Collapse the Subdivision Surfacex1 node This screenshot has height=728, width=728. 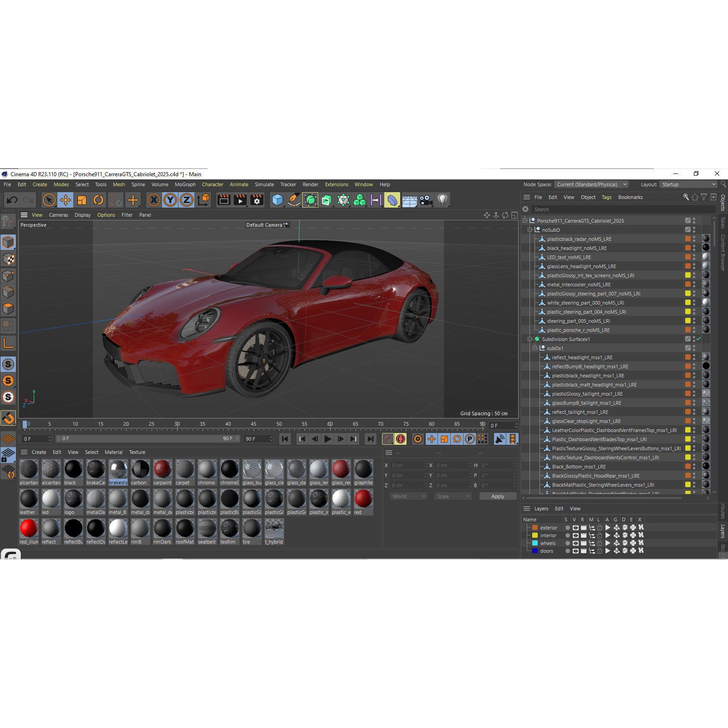point(530,339)
